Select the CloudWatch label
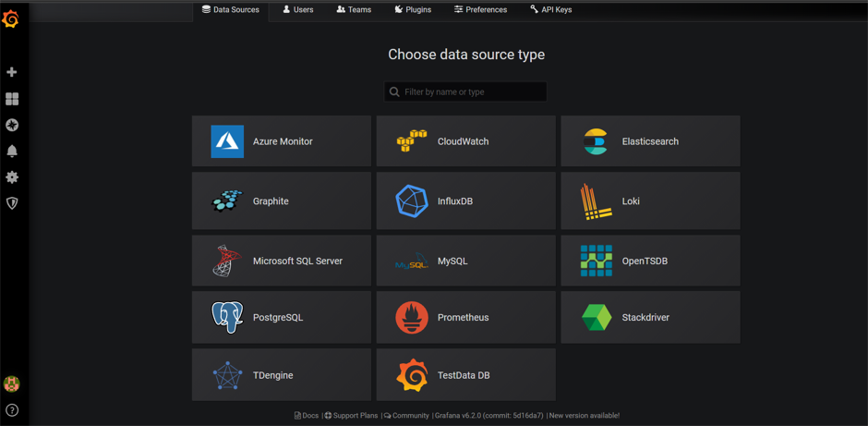 coord(464,141)
